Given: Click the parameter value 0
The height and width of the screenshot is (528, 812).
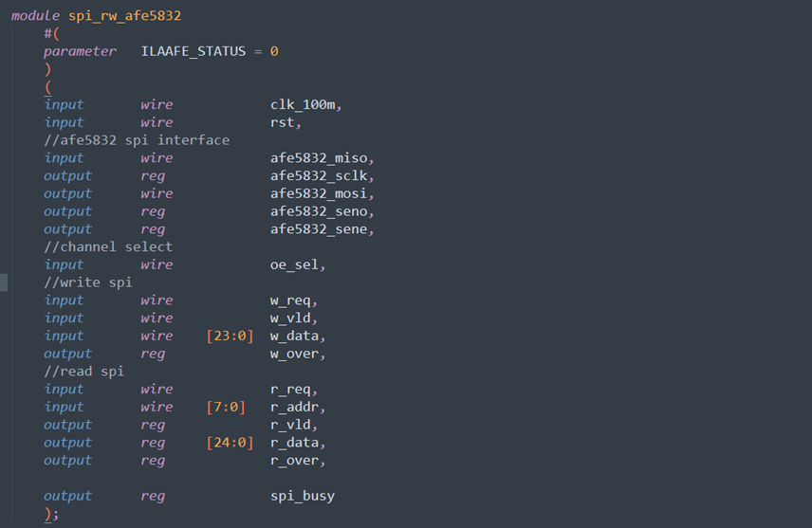Looking at the screenshot, I should click(274, 51).
